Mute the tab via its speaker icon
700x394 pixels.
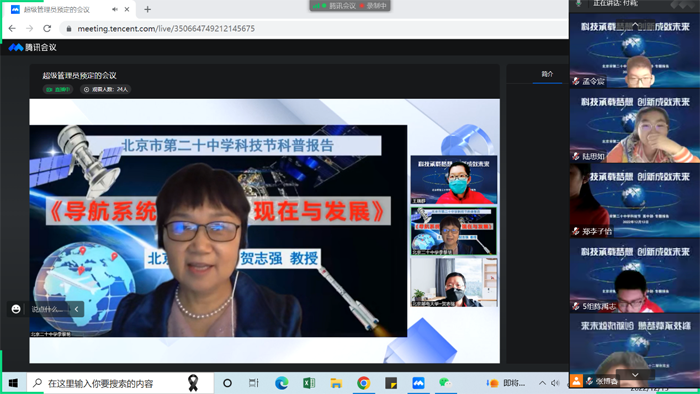tap(115, 9)
